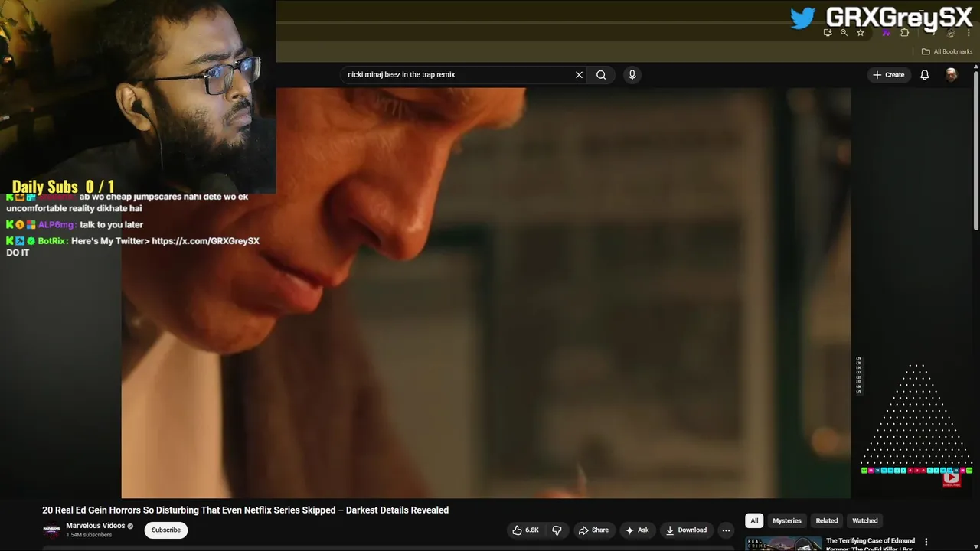Image resolution: width=980 pixels, height=551 pixels.
Task: Open Chrome profile avatar
Action: 950,33
